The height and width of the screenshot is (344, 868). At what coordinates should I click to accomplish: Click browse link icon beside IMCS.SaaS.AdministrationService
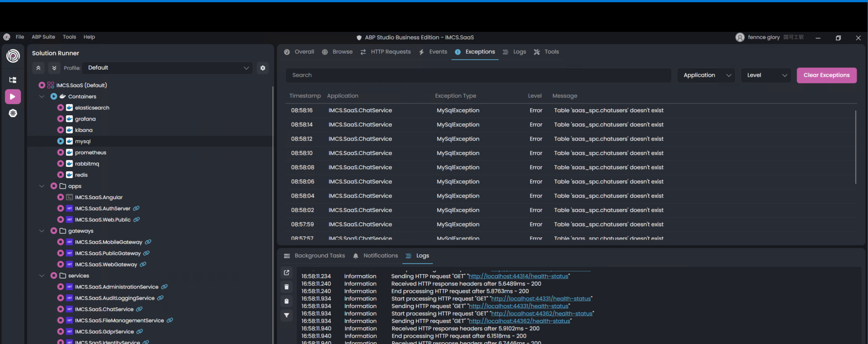pos(165,287)
